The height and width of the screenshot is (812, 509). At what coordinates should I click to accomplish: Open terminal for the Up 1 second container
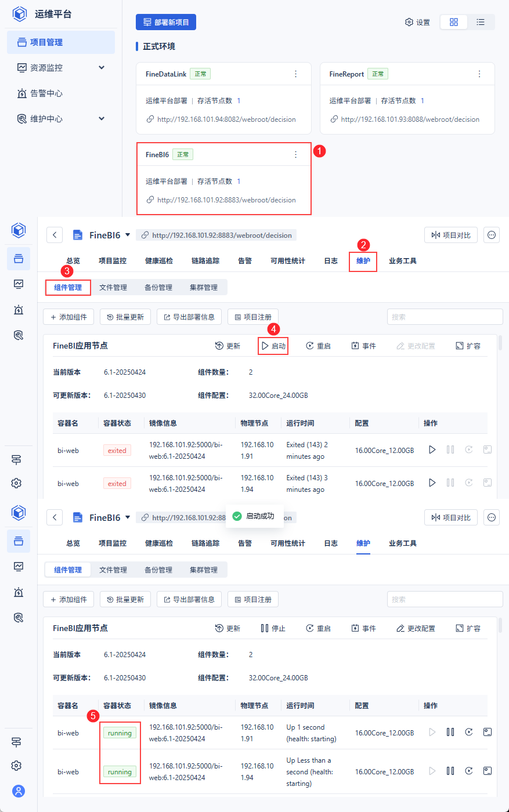(488, 733)
